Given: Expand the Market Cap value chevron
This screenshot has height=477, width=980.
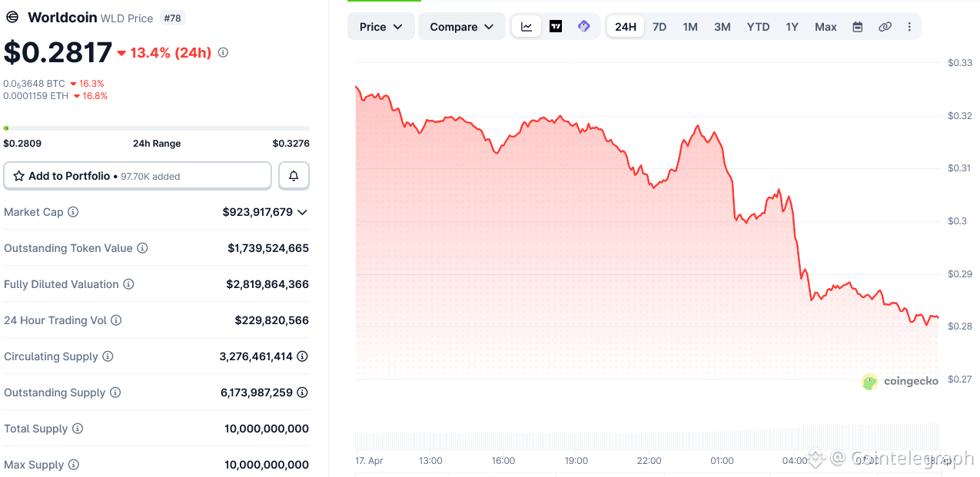Looking at the screenshot, I should [302, 212].
